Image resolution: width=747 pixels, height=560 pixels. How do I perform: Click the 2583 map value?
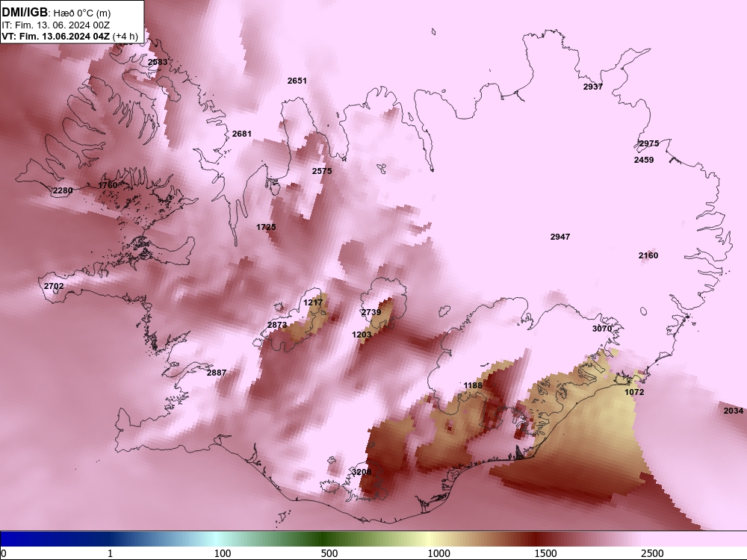(158, 62)
